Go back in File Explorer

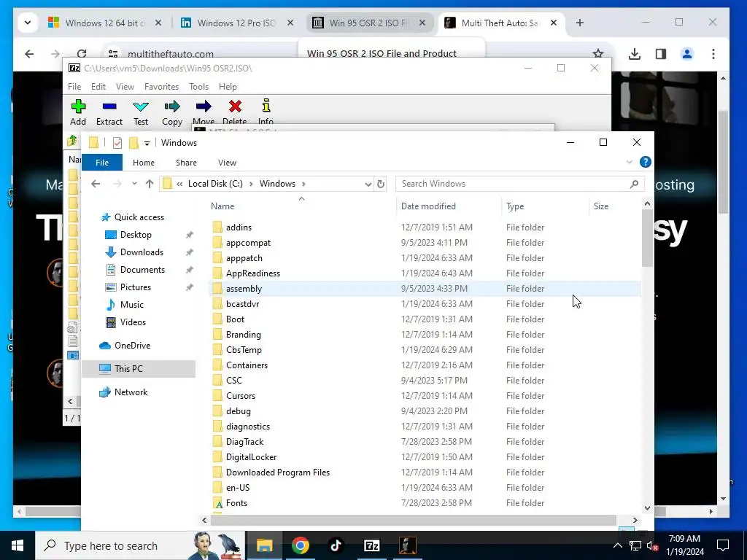tap(96, 184)
